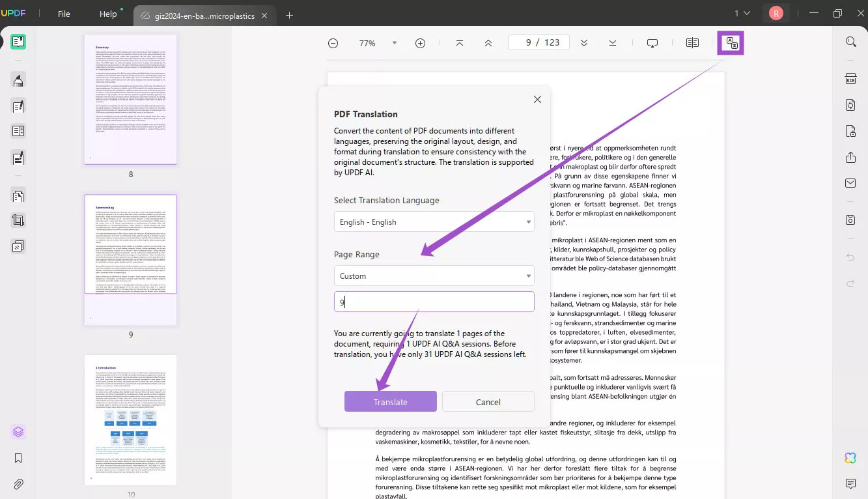868x499 pixels.
Task: Add a new tab with plus button
Action: point(290,15)
